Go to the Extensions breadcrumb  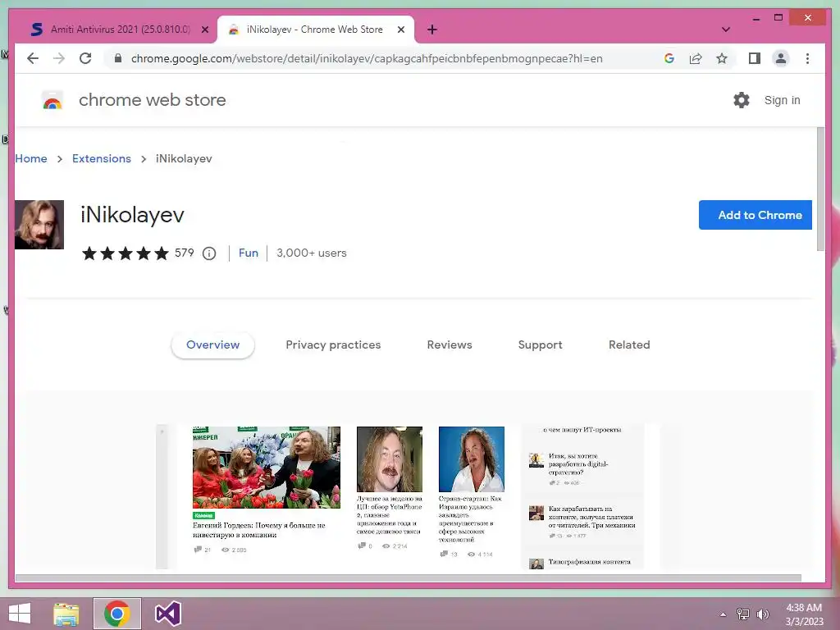coord(101,158)
